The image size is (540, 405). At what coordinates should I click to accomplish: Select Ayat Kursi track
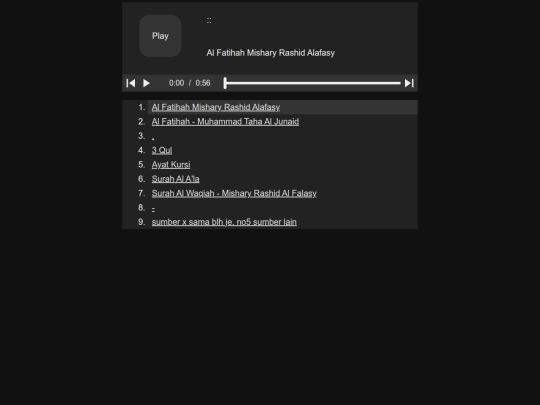[171, 165]
